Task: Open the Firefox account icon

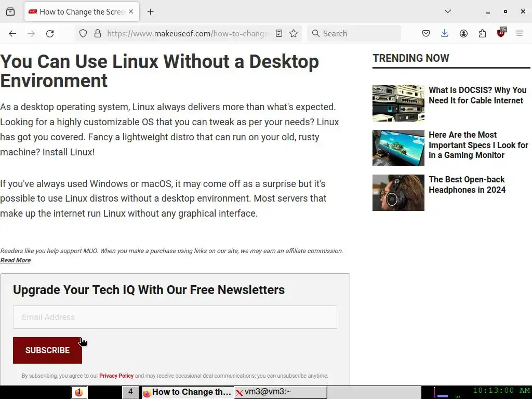Action: pos(463,33)
